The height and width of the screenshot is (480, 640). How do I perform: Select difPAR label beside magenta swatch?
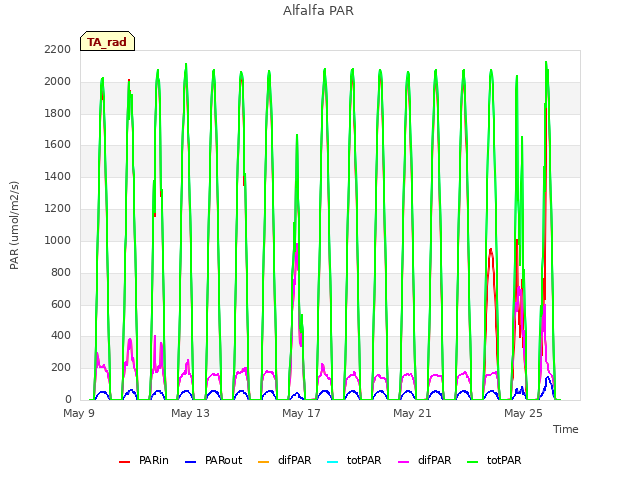point(434,460)
